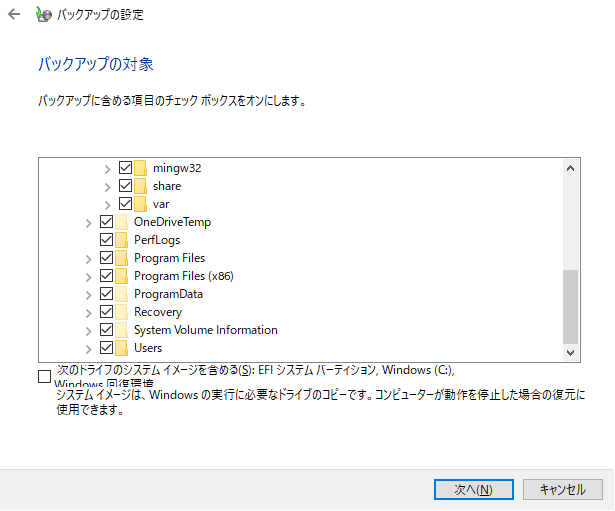Select the OneDriveTemp row label

coord(173,222)
